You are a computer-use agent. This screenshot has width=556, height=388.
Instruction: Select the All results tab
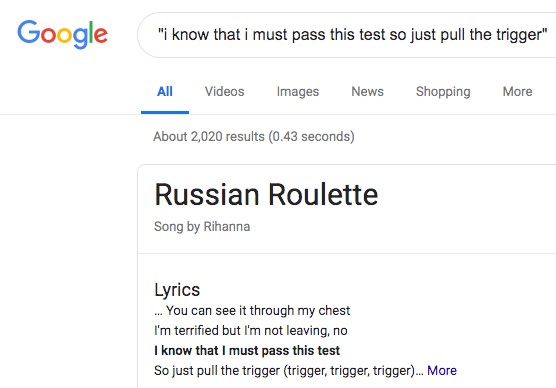(165, 92)
